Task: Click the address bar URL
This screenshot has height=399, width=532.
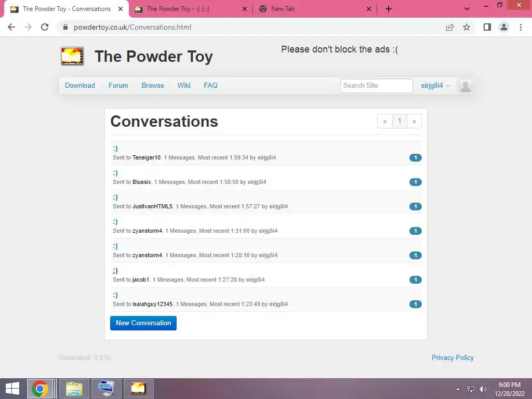Action: 132,27
